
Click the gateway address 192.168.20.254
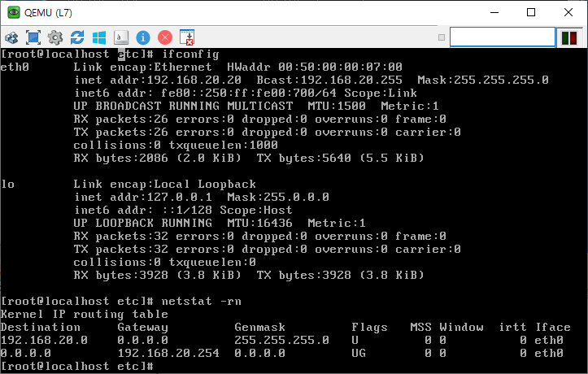point(168,354)
